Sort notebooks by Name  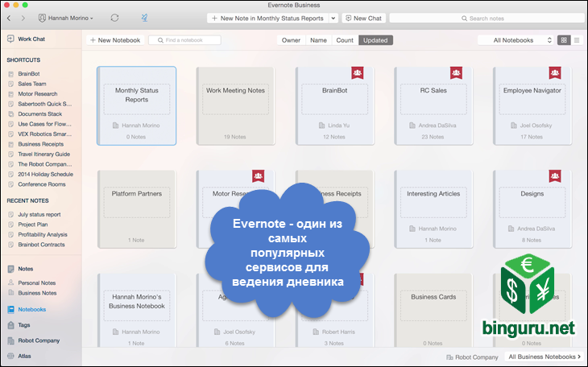[318, 40]
